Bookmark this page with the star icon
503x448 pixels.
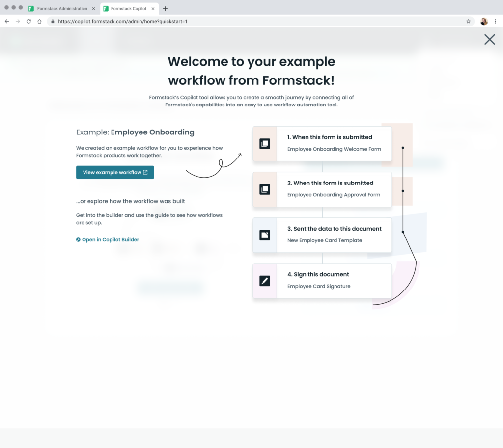tap(468, 21)
